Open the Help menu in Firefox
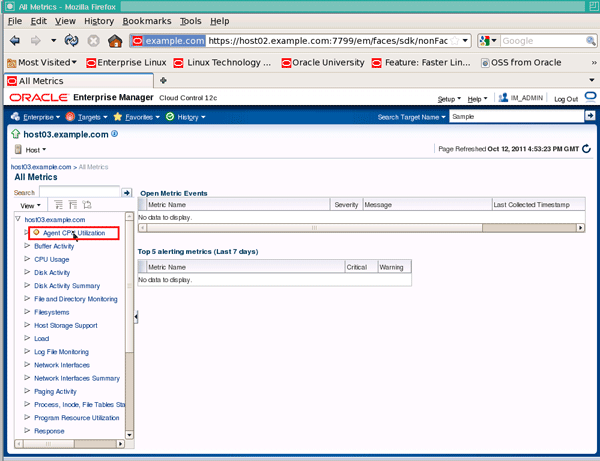This screenshot has width=600, height=461. pos(220,21)
